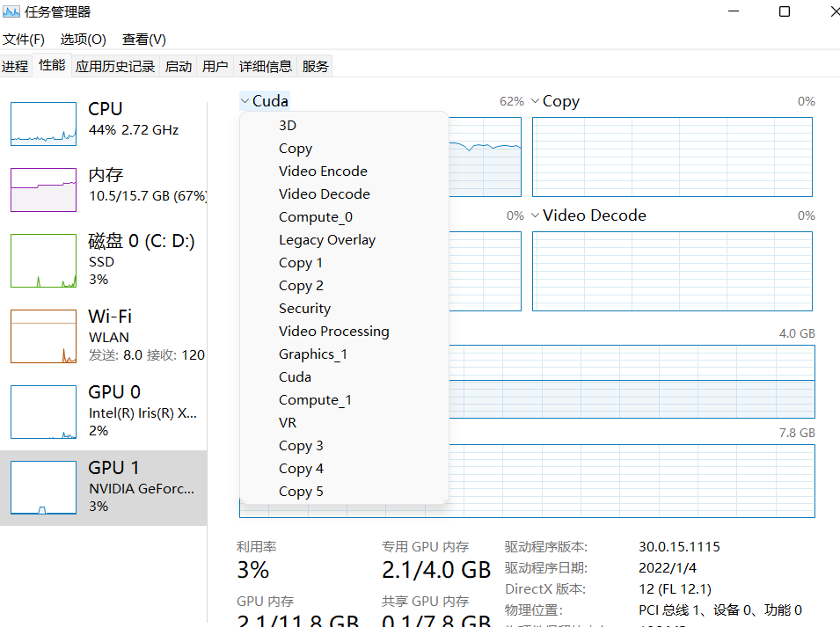
Task: Select the Wi-Fi performance panel
Action: [106, 336]
